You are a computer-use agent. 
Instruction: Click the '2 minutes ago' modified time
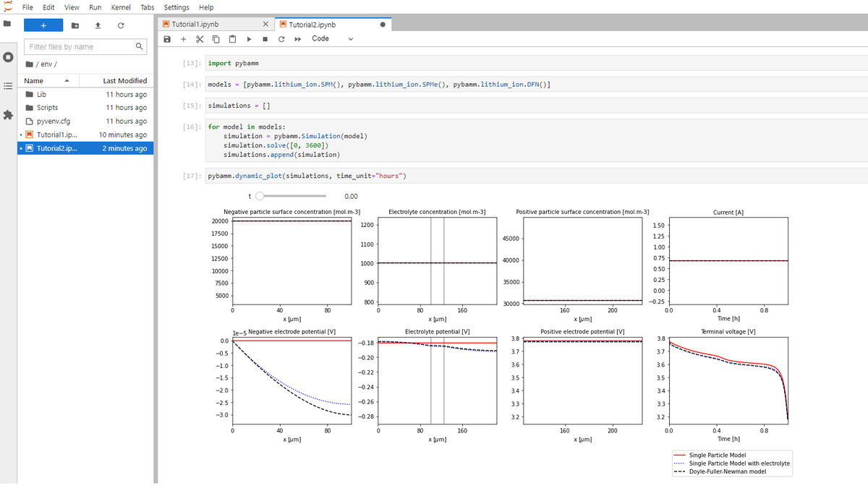coord(125,148)
